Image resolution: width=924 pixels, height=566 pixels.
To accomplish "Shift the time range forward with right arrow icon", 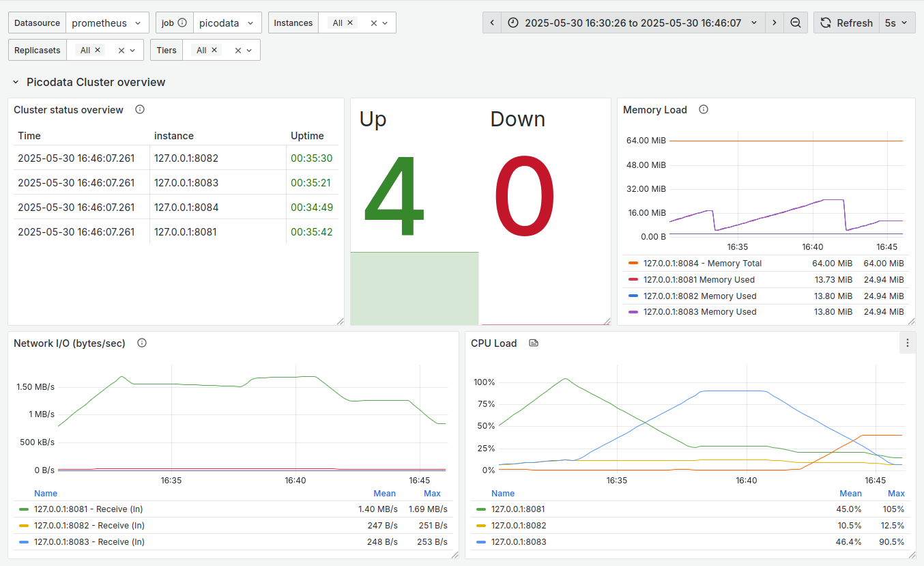I will click(775, 22).
